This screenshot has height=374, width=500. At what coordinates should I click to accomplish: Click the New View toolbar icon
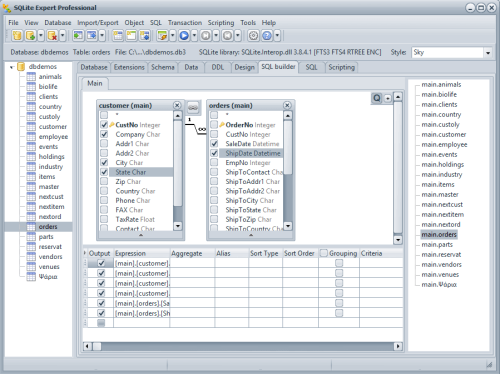131,35
